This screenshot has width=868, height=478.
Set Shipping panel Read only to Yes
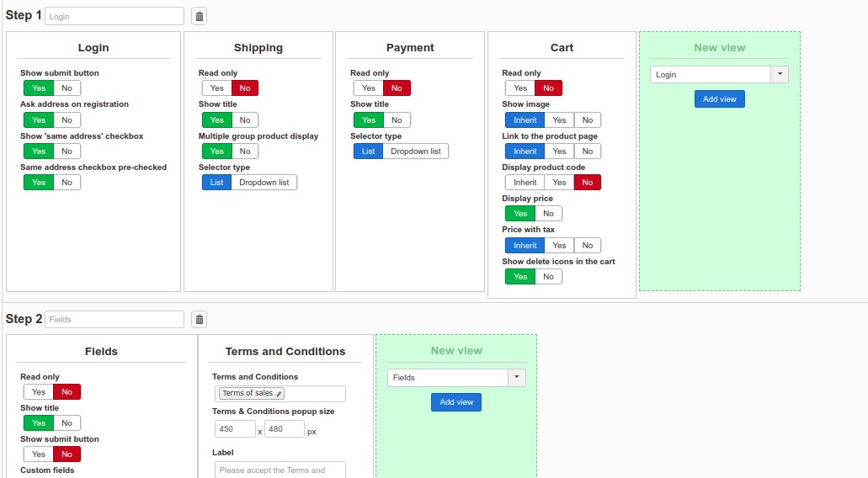216,88
